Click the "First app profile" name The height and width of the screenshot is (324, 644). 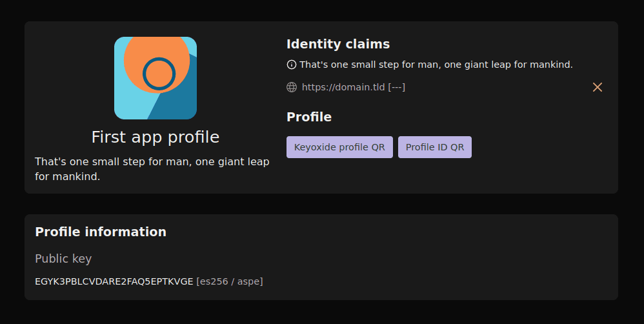pyautogui.click(x=156, y=137)
